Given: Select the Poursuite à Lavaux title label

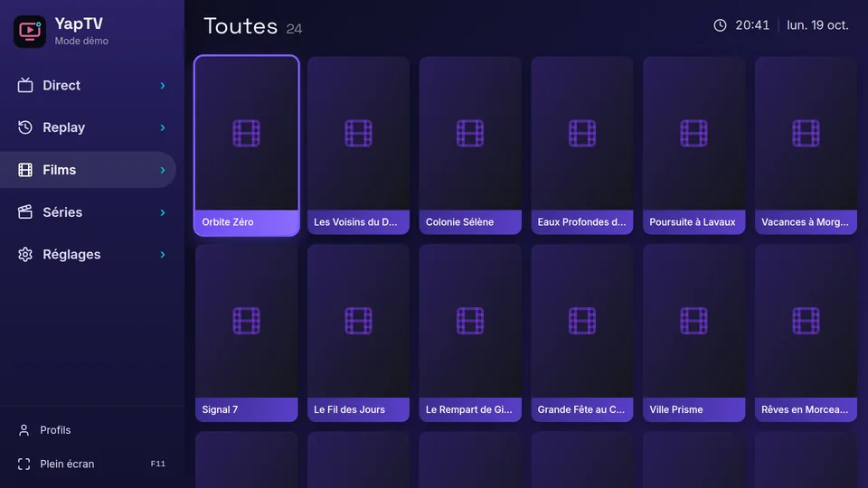Looking at the screenshot, I should coord(692,222).
